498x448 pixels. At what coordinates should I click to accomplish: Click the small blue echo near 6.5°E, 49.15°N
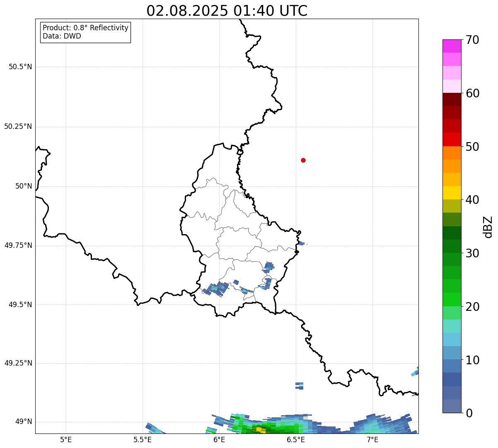(x=300, y=386)
